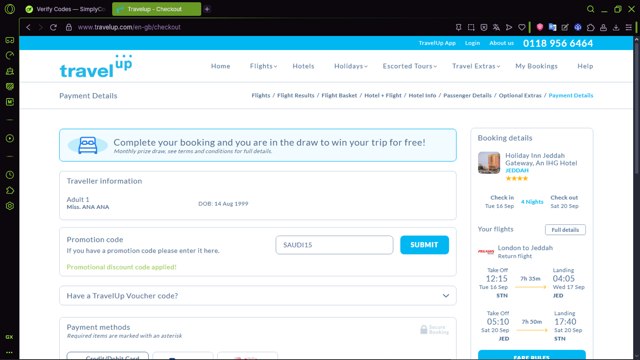640x360 pixels.
Task: Submit the promotion code
Action: pyautogui.click(x=424, y=245)
